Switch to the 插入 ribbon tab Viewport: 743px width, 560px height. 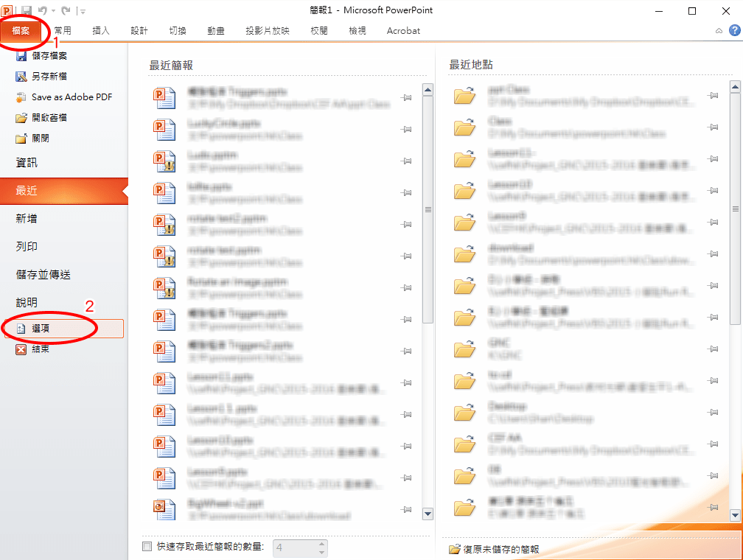point(101,31)
